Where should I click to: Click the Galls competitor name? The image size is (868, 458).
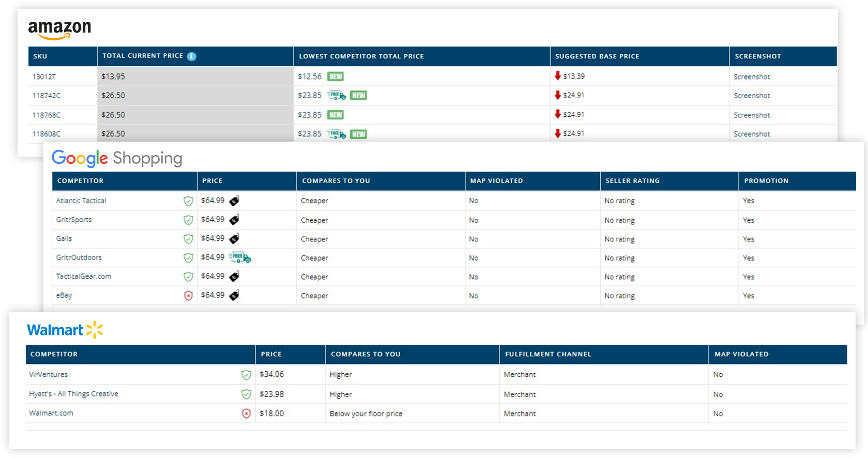click(64, 239)
